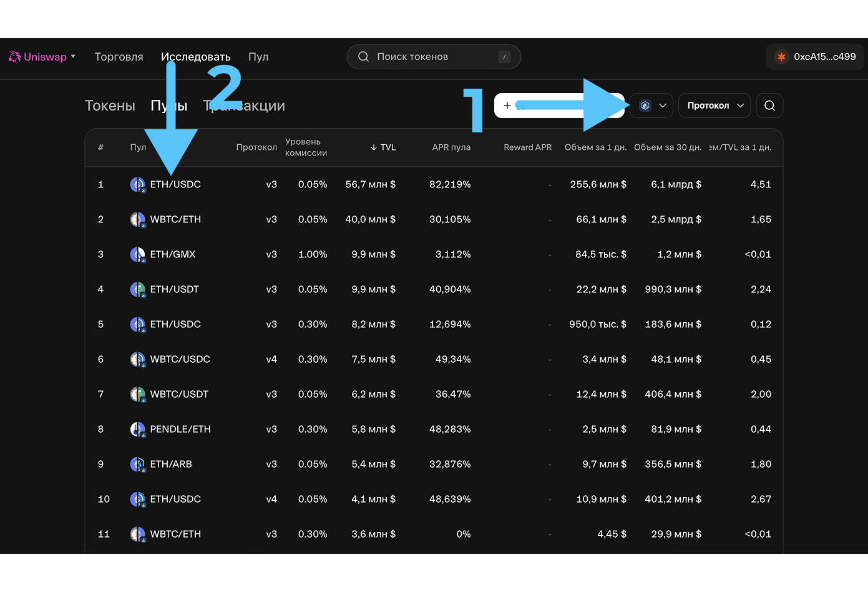868x592 pixels.
Task: Click the magnifier search icon button
Action: [769, 106]
